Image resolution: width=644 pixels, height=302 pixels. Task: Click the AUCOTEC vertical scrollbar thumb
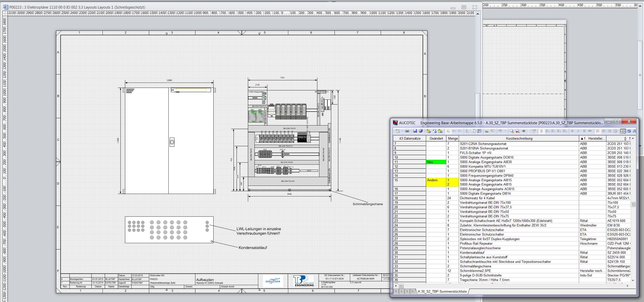point(633,204)
